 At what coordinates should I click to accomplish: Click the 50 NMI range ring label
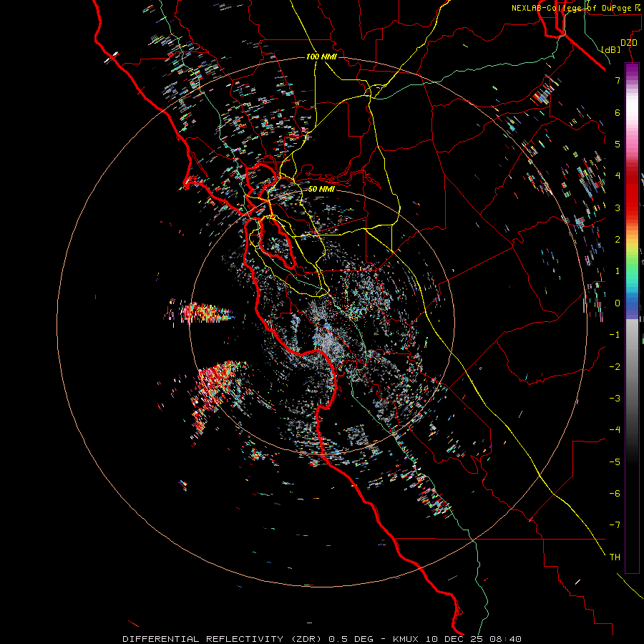coord(321,189)
